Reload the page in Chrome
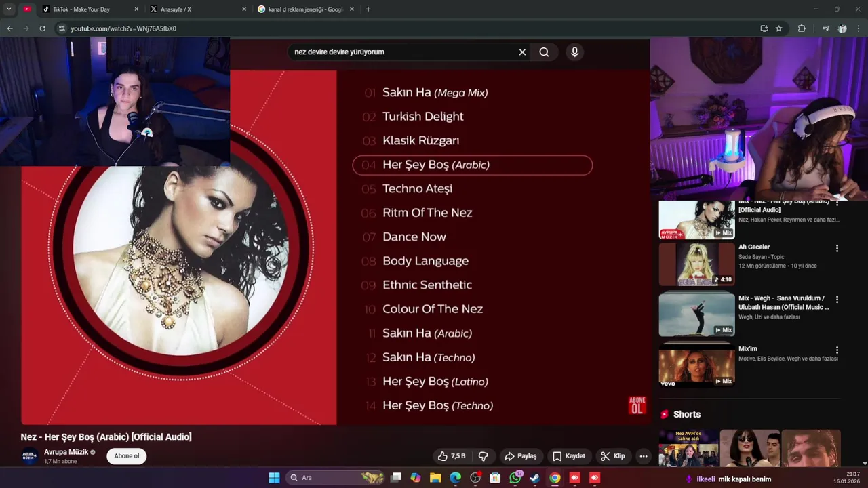This screenshot has height=488, width=868. (42, 28)
